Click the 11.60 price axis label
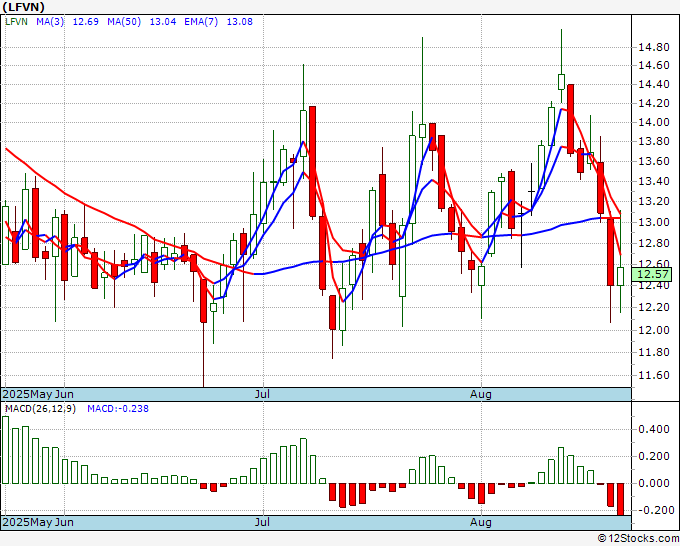Viewport: 680px width, 546px height. (x=654, y=375)
